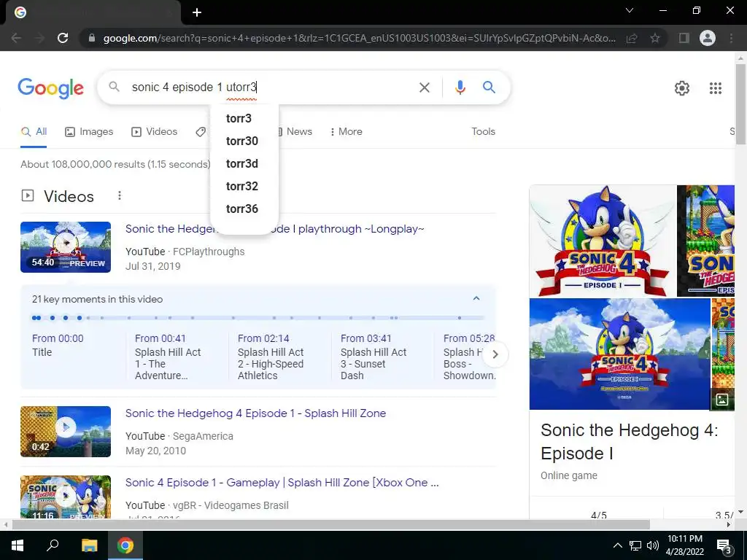The height and width of the screenshot is (560, 747).
Task: Open a new browser tab
Action: coord(197,12)
